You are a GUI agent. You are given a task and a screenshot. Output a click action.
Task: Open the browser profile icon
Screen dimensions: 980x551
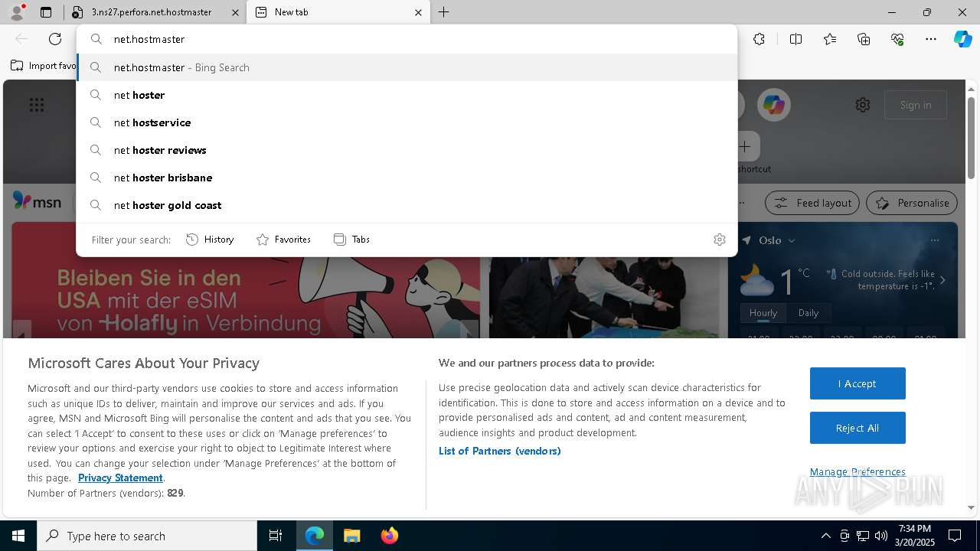tap(16, 12)
